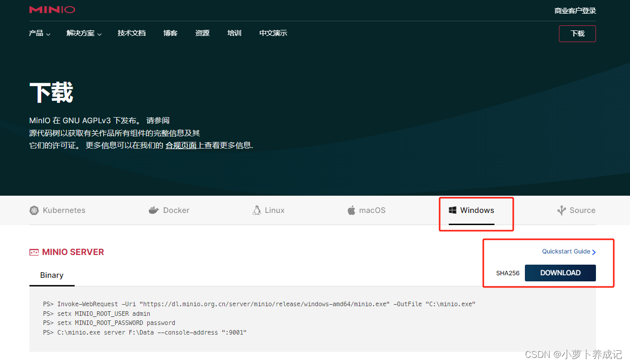
Task: Expand the 产品 dropdown menu
Action: pos(40,33)
